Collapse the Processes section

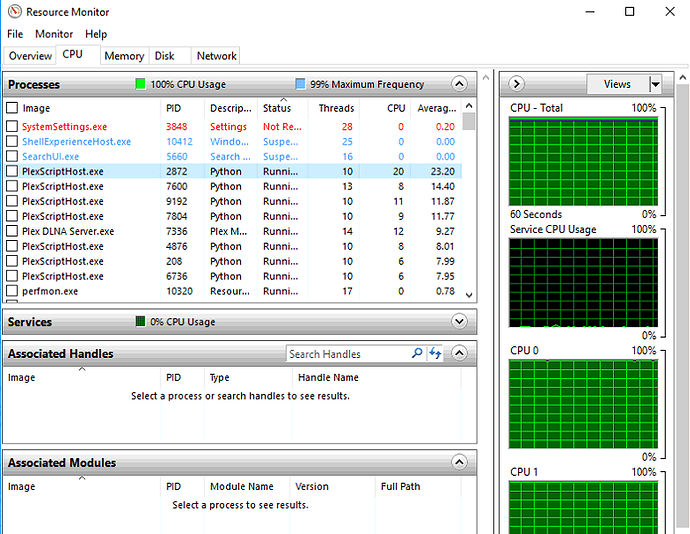459,84
